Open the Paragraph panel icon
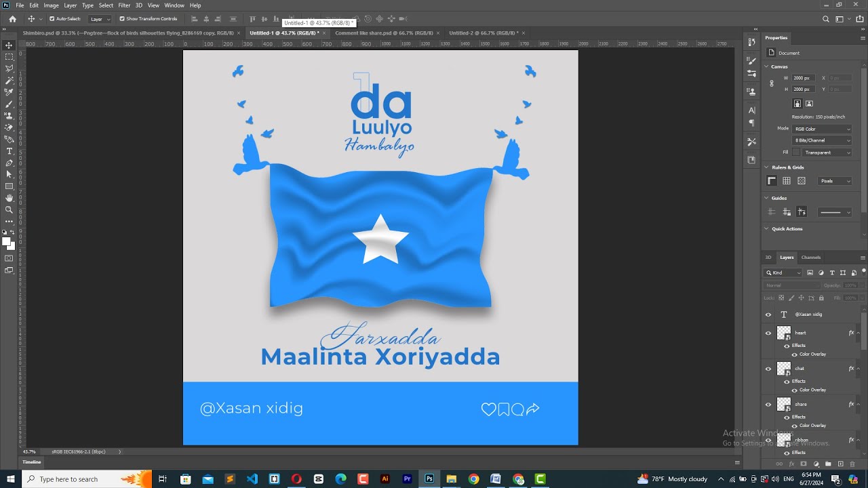Viewport: 868px width, 488px height. pos(751,123)
